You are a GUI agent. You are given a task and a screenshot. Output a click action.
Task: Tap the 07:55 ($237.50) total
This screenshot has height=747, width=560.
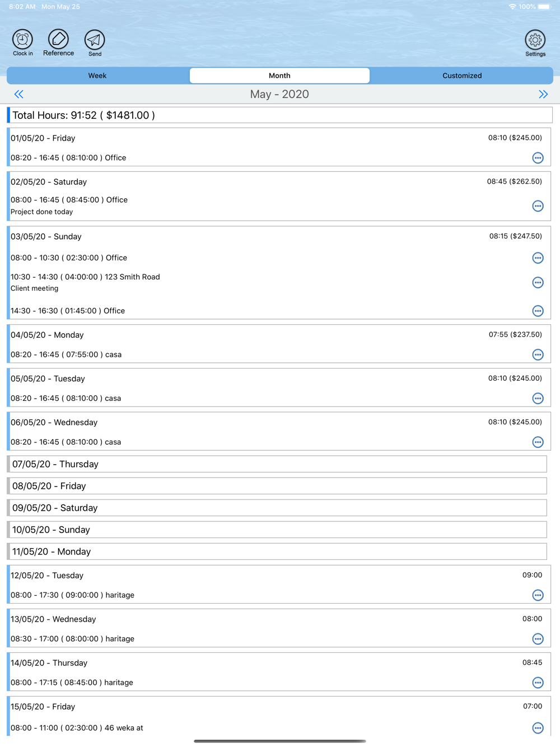[x=515, y=334]
